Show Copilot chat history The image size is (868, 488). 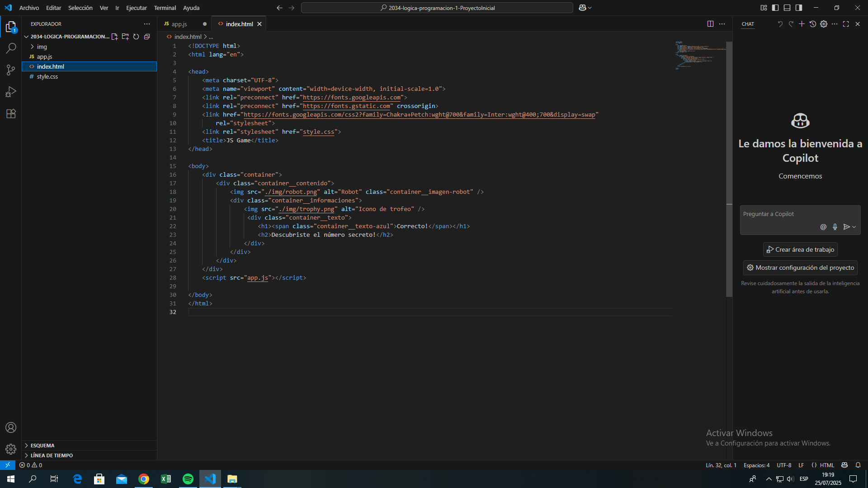click(813, 24)
